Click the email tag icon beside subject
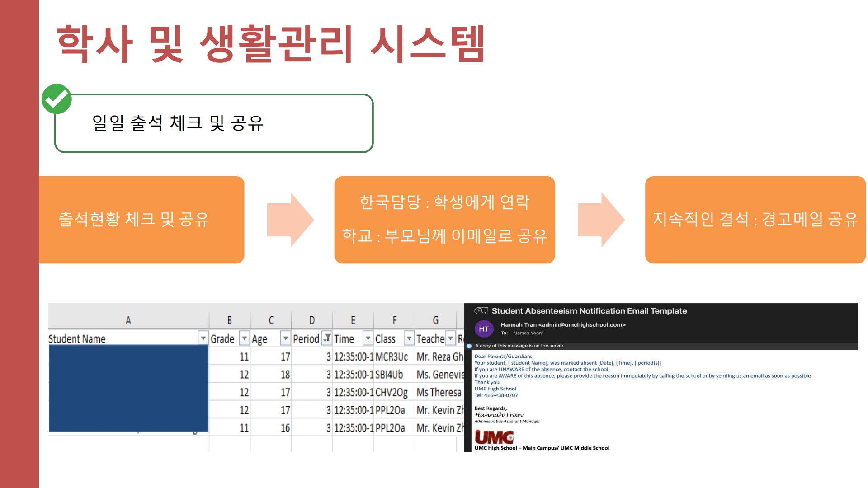868x488 pixels. 481,310
